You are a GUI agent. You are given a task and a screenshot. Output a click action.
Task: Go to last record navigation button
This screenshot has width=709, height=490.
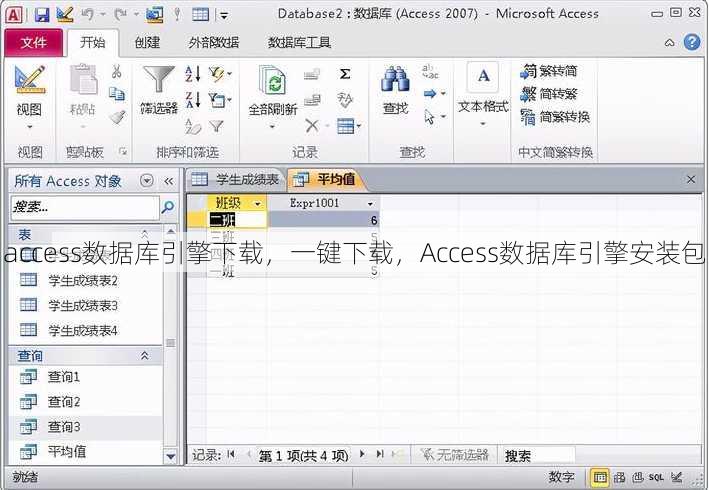(x=380, y=454)
